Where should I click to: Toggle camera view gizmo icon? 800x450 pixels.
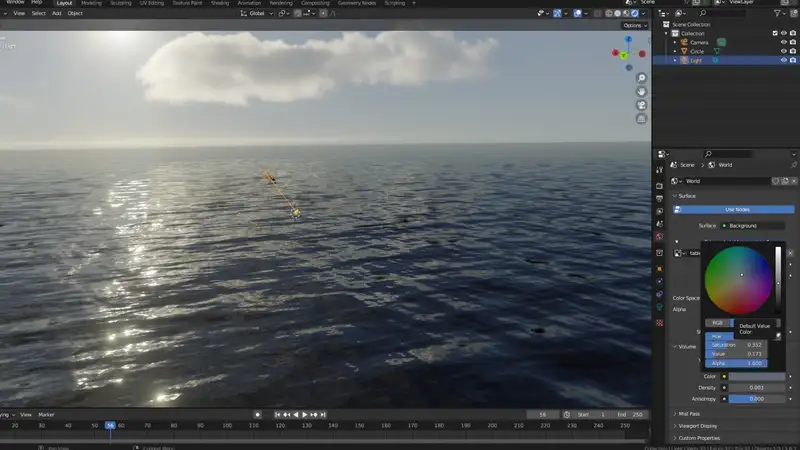tap(641, 105)
